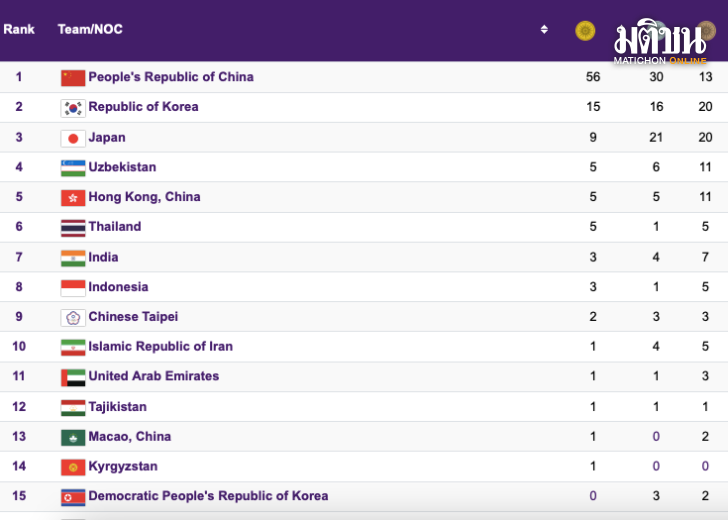Click the bronze medal column icon
This screenshot has height=520, width=728.
(x=706, y=31)
